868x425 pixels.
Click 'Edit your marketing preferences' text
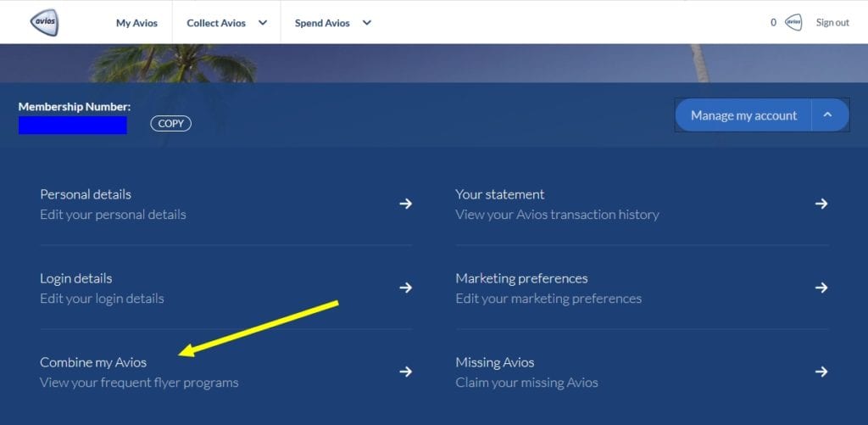(548, 299)
